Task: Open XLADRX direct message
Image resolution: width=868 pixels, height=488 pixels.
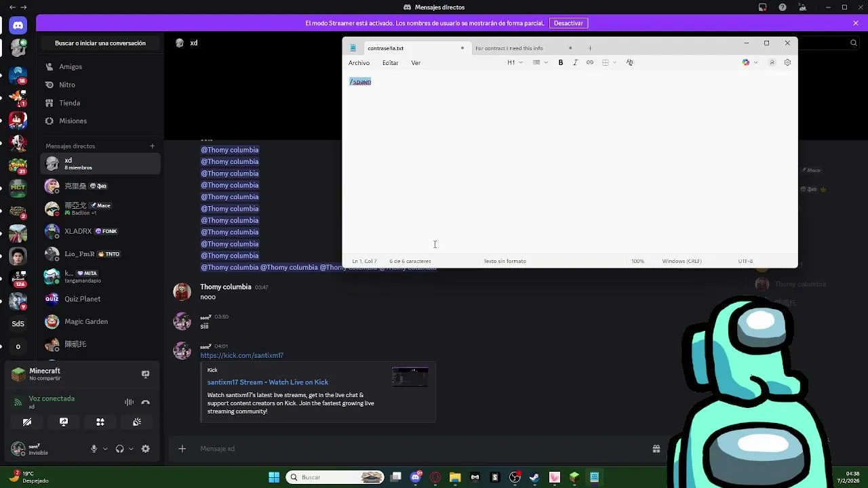Action: pyautogui.click(x=100, y=231)
